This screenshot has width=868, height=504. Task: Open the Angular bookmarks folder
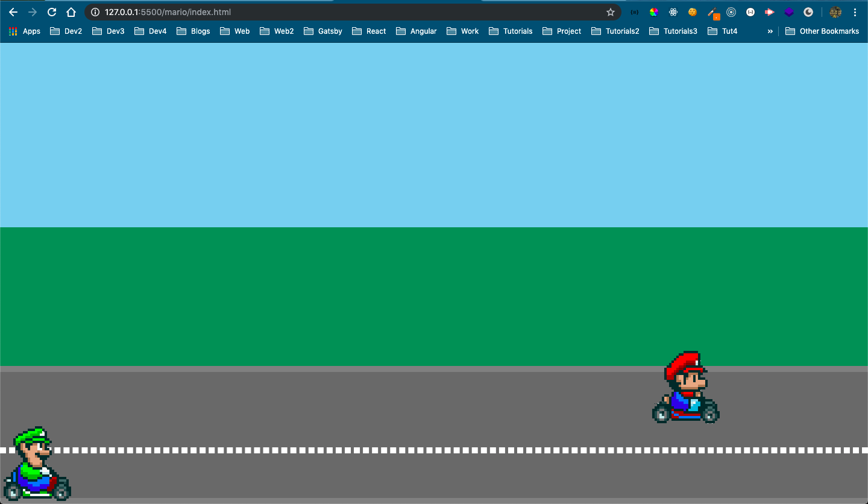pos(417,31)
